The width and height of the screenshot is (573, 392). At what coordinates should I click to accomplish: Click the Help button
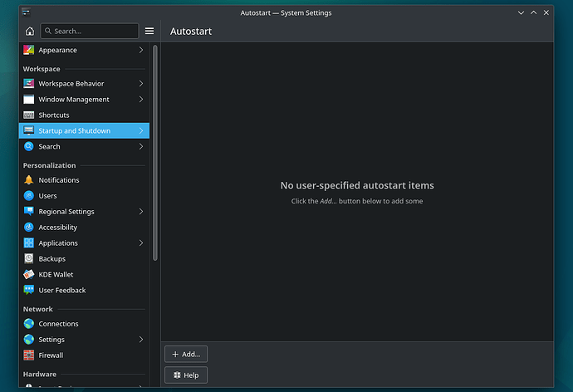coord(186,375)
